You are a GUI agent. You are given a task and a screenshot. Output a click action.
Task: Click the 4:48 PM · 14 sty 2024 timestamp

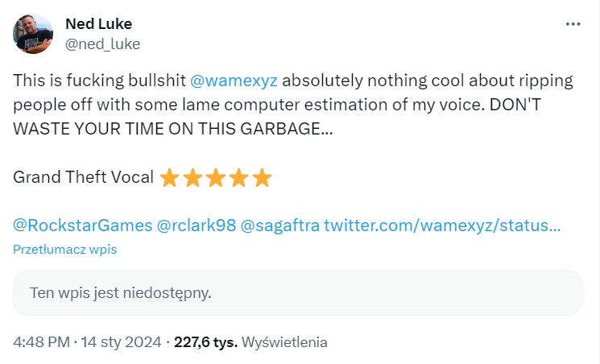pos(87,341)
